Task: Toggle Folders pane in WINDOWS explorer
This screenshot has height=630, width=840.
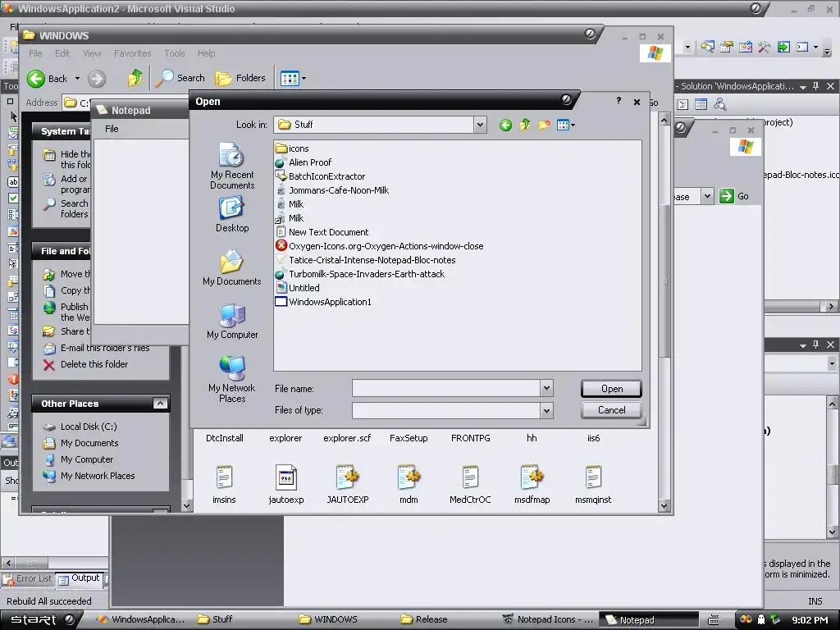Action: click(x=240, y=78)
